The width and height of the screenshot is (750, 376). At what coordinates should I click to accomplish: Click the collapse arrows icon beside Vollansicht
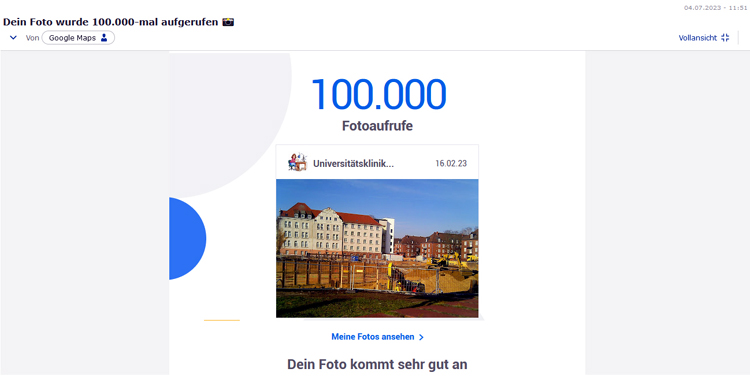(725, 38)
